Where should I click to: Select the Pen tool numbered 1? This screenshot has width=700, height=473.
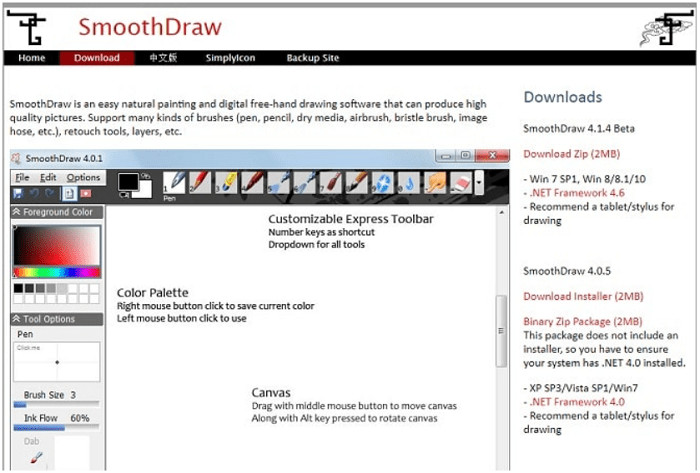[175, 183]
